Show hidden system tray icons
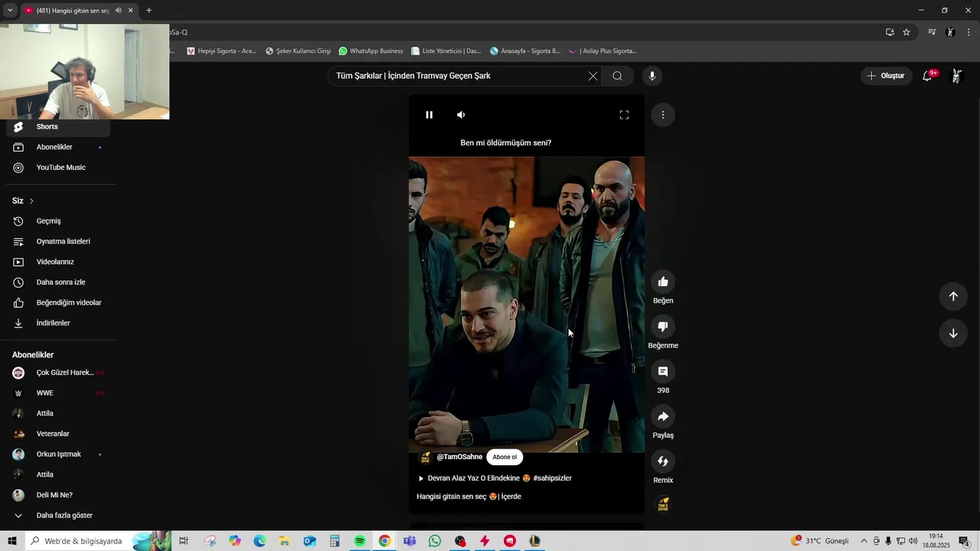 pyautogui.click(x=864, y=541)
